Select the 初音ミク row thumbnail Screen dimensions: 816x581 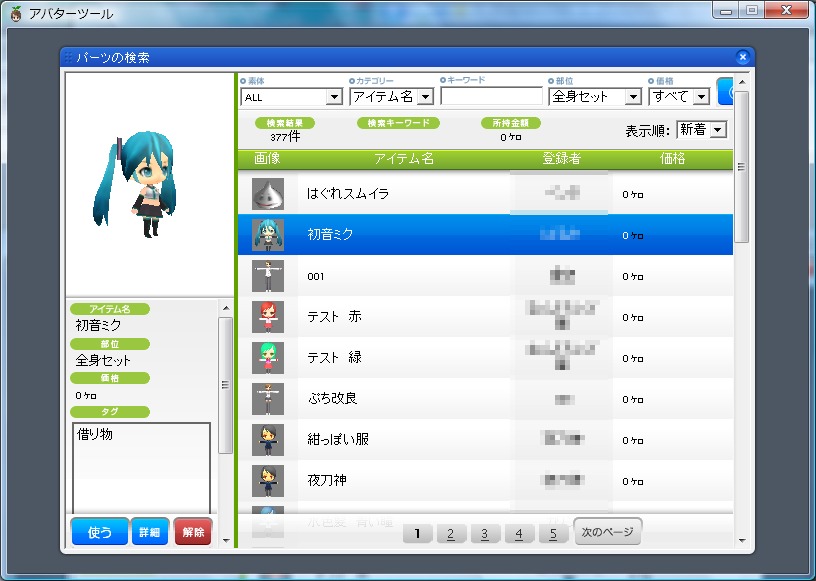pyautogui.click(x=268, y=235)
